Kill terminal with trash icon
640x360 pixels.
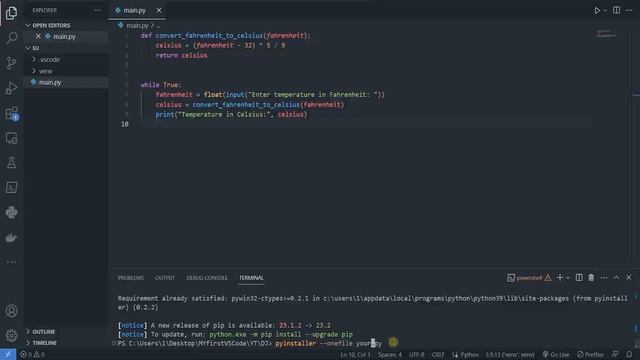tap(591, 278)
